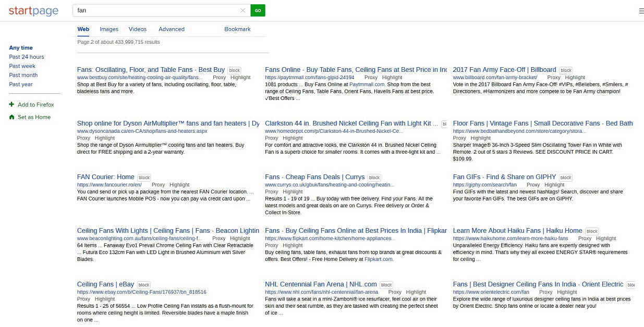Viewport: 644px width, 327px height.
Task: Click block tag next to Best Buy result
Action: pos(234,70)
